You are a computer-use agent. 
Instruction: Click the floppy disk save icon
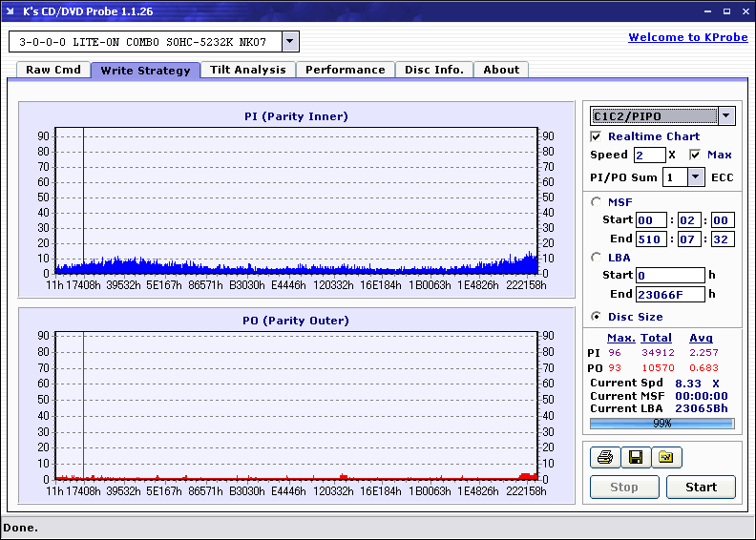635,458
